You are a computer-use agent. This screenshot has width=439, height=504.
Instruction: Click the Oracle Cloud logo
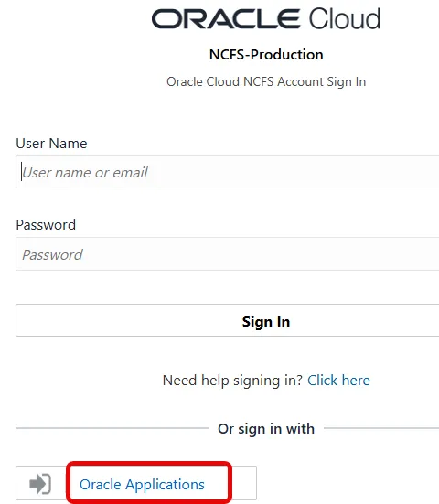coord(266,18)
